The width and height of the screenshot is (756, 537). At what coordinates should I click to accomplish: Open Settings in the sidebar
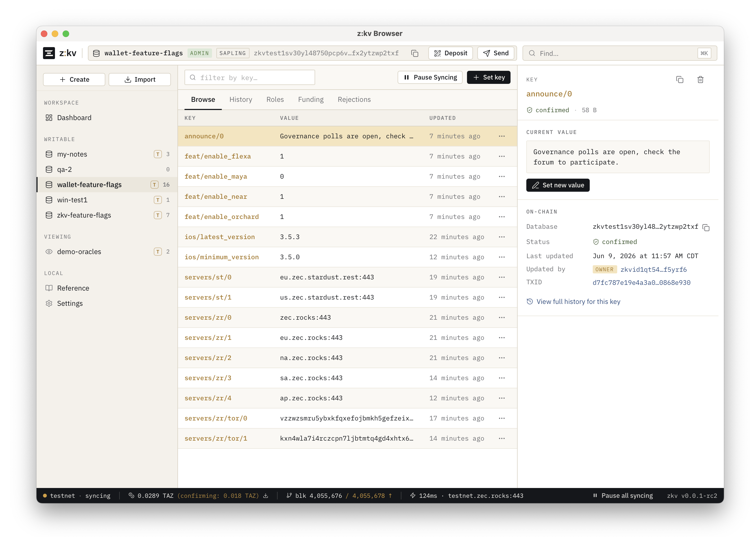[x=107, y=304]
